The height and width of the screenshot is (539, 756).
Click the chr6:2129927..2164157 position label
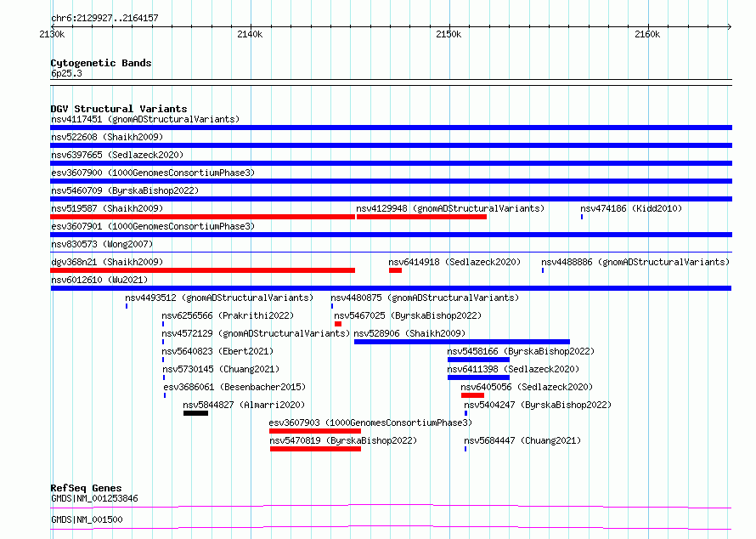tap(104, 18)
